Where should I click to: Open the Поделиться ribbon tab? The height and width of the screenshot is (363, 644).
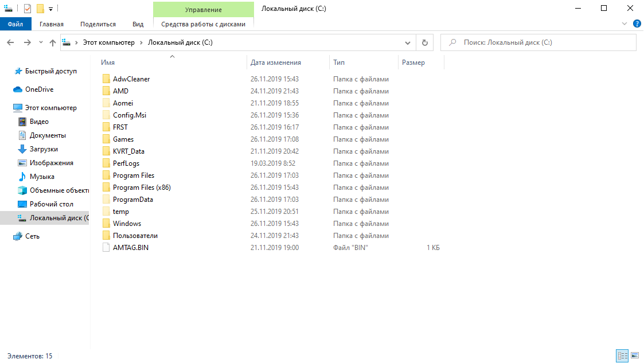pos(97,24)
